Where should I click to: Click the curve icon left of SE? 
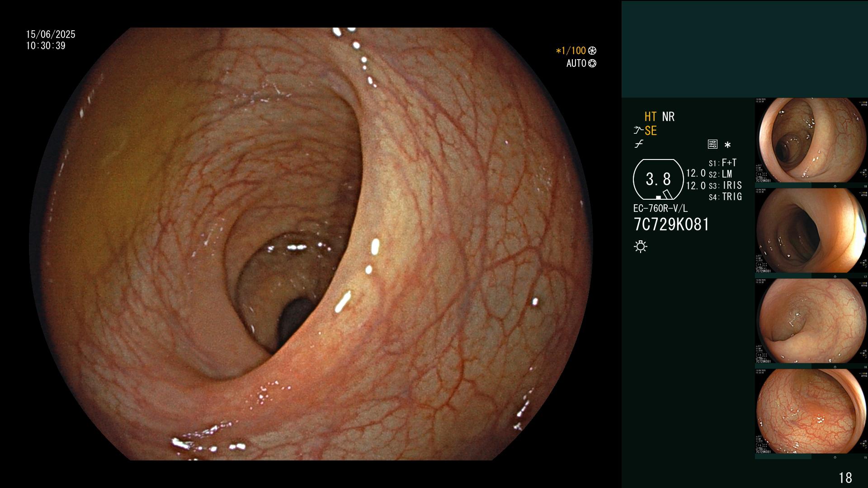tap(638, 131)
